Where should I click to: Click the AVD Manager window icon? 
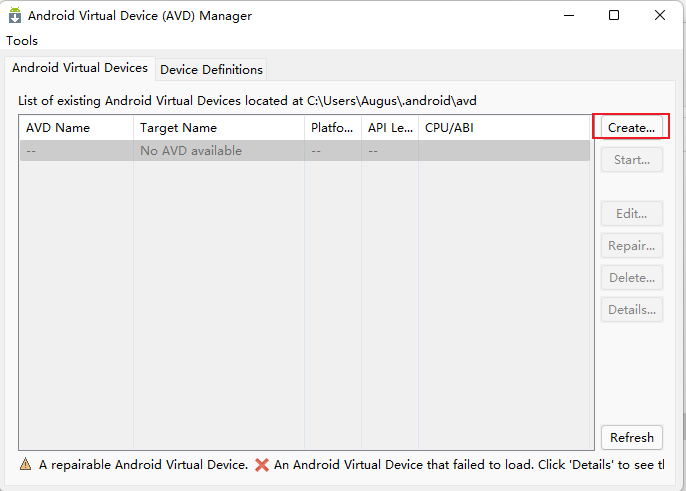point(15,15)
